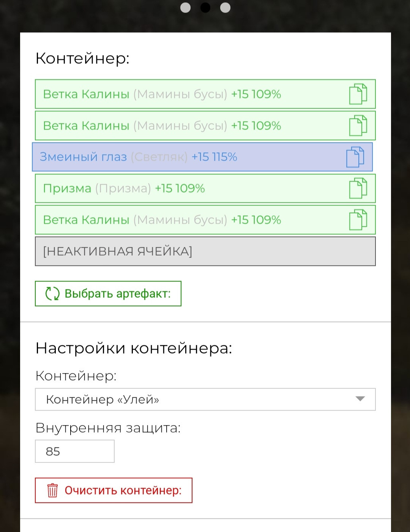Viewport: 410px width, 532px height.
Task: Focus the Внутренняя защита field showing 85
Action: point(75,451)
